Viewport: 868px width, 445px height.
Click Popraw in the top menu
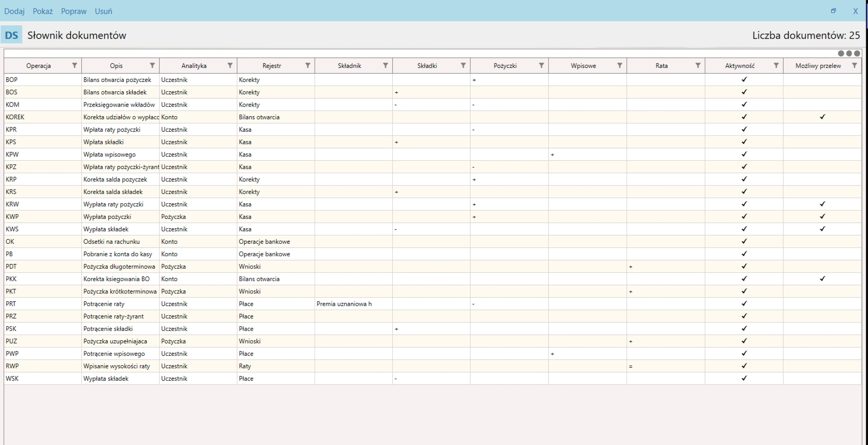74,11
